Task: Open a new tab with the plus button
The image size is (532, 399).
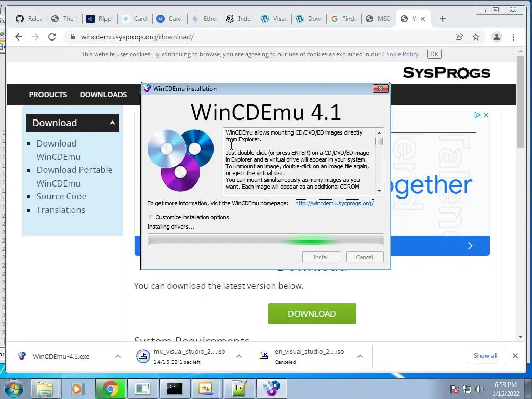Action: point(443,19)
